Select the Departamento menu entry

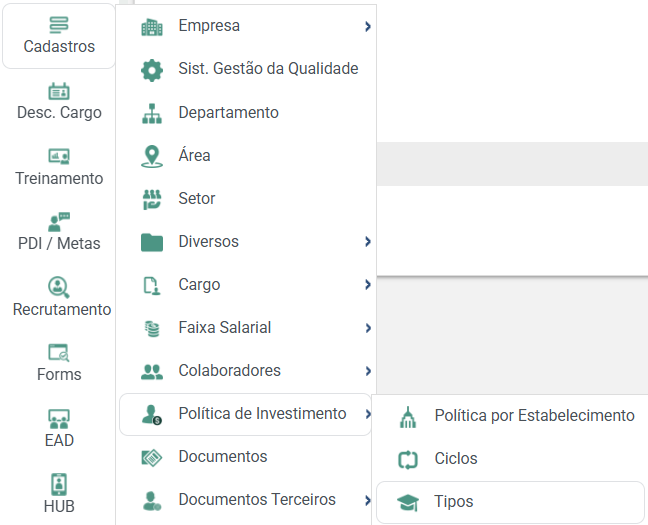pyautogui.click(x=246, y=112)
